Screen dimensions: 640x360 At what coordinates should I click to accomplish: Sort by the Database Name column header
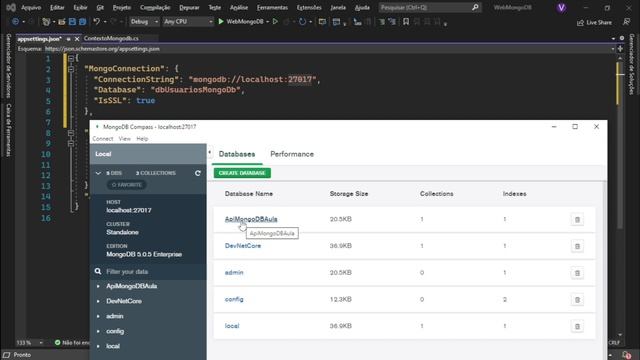pyautogui.click(x=249, y=193)
